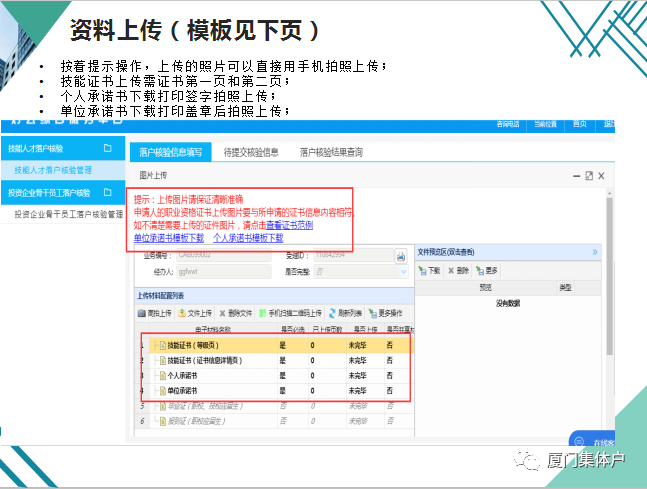This screenshot has height=489, width=647.
Task: Switch to the 落户核验结果查询 tab
Action: pos(331,152)
